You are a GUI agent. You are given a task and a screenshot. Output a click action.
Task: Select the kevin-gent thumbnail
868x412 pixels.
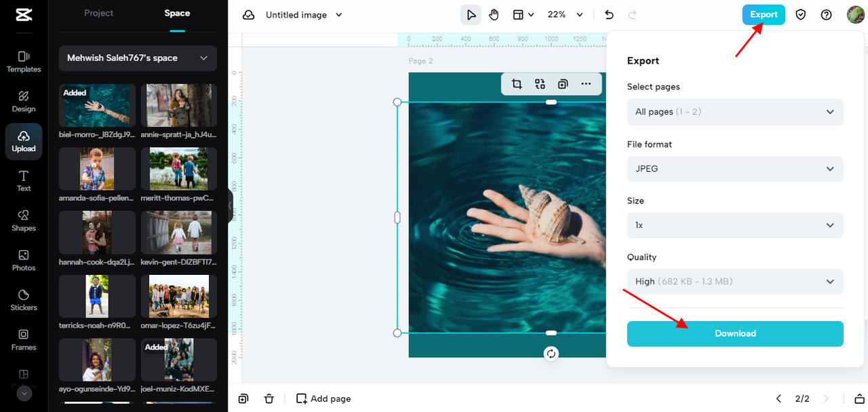(179, 232)
